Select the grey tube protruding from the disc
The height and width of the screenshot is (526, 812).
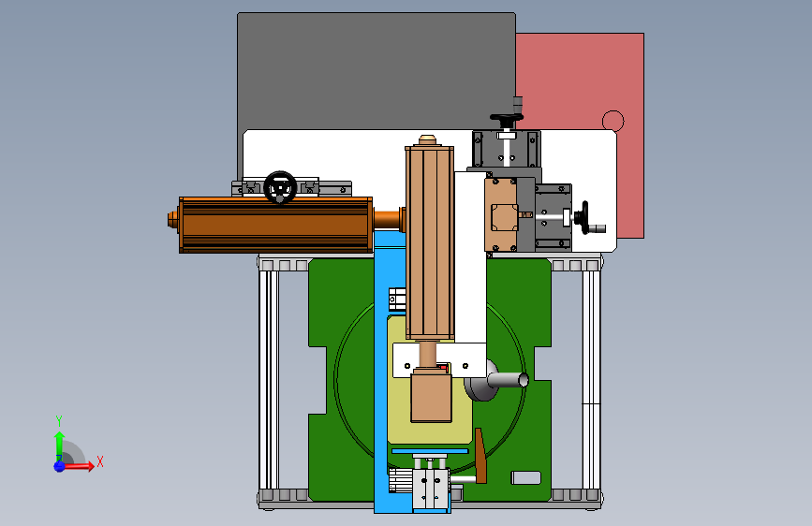[x=508, y=380]
